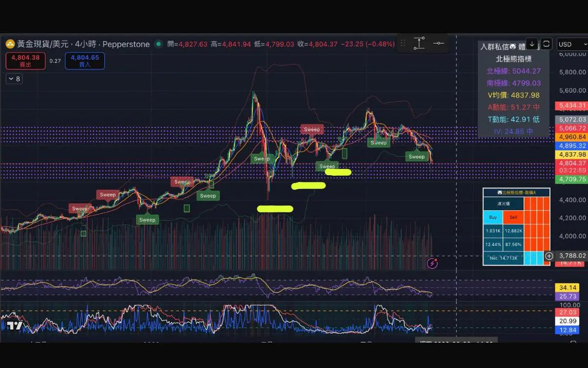Click the 12.882K sell volume cell

point(513,231)
